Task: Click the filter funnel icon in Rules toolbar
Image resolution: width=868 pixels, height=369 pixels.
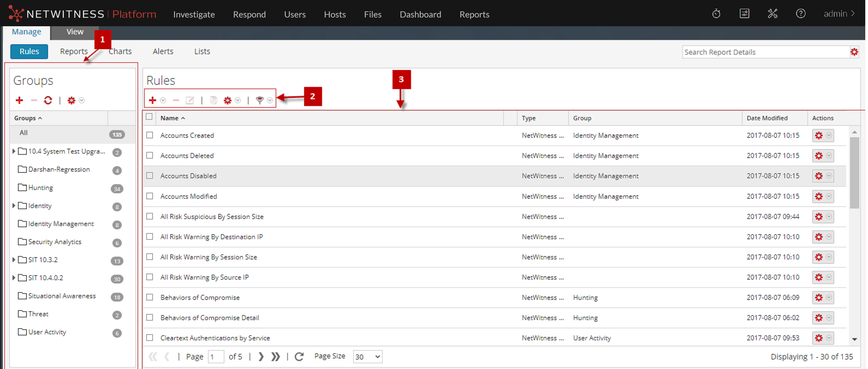Action: click(x=260, y=100)
